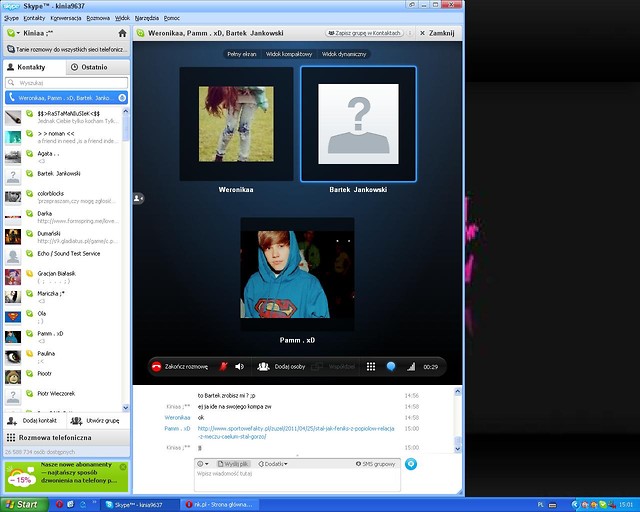Select contact colorblocks

[63, 197]
